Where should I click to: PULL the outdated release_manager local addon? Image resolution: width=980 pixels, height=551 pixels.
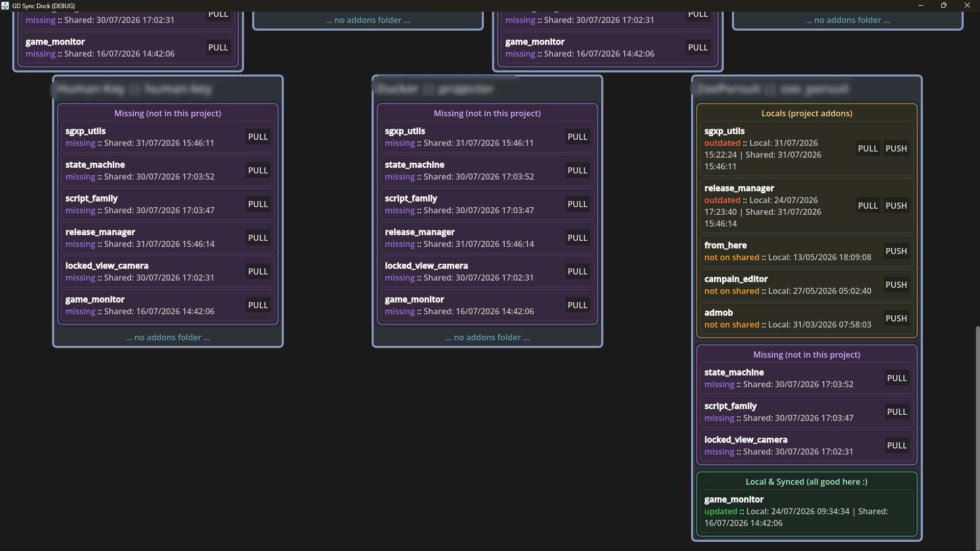click(x=868, y=206)
